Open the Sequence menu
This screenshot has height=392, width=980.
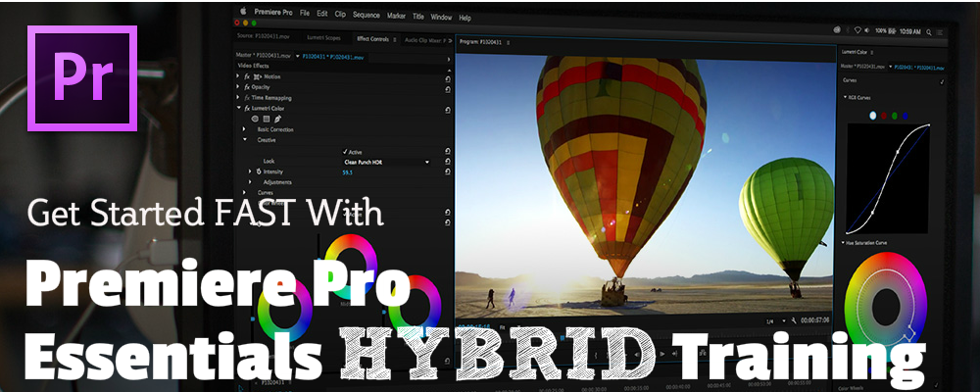click(367, 15)
